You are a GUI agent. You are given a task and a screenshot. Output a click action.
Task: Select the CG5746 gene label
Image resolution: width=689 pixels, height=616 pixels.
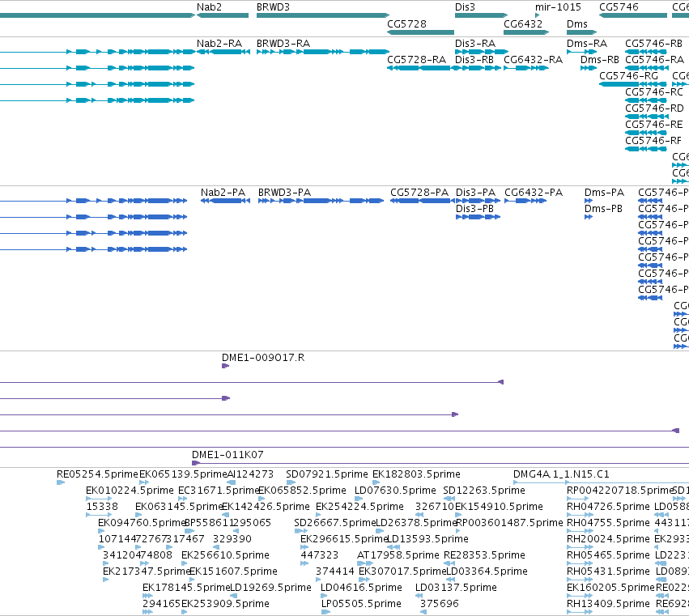pyautogui.click(x=619, y=7)
